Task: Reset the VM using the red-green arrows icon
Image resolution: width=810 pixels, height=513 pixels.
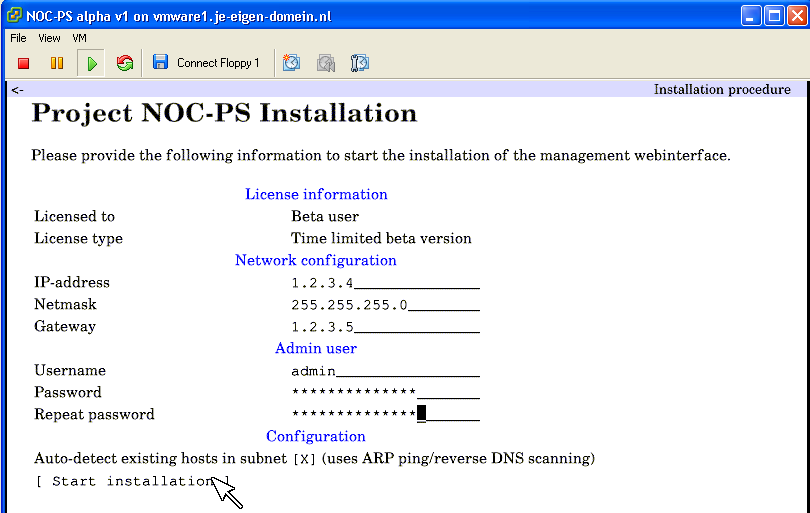Action: pos(124,63)
